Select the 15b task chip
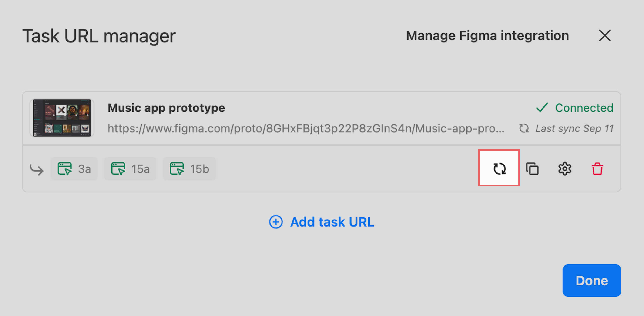Screen dimensions: 644x316 (x=189, y=169)
